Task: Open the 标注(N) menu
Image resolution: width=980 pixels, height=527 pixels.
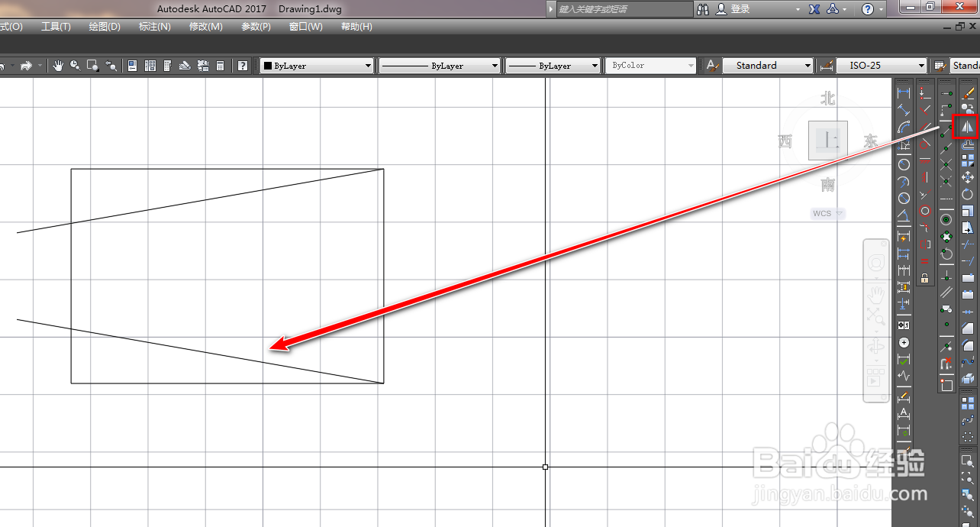Action: pos(155,27)
